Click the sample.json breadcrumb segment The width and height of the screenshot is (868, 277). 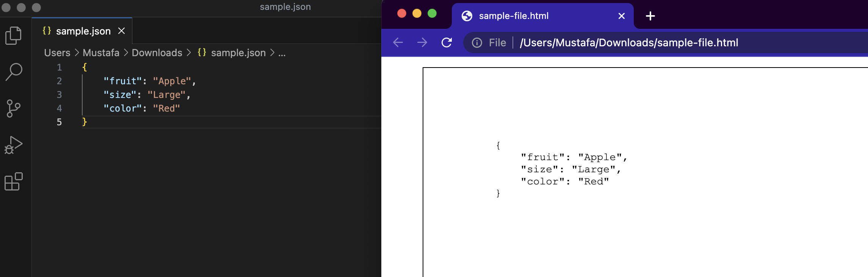[x=232, y=53]
